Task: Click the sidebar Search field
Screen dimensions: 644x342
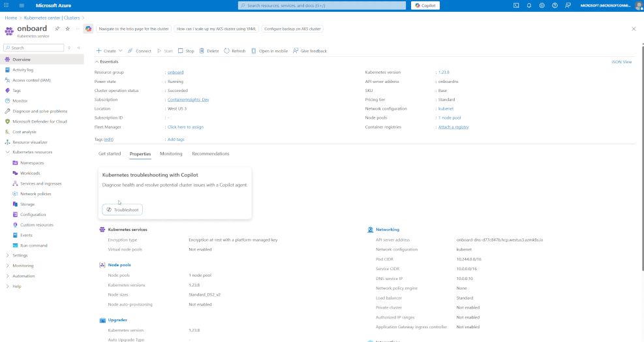Action: point(34,48)
